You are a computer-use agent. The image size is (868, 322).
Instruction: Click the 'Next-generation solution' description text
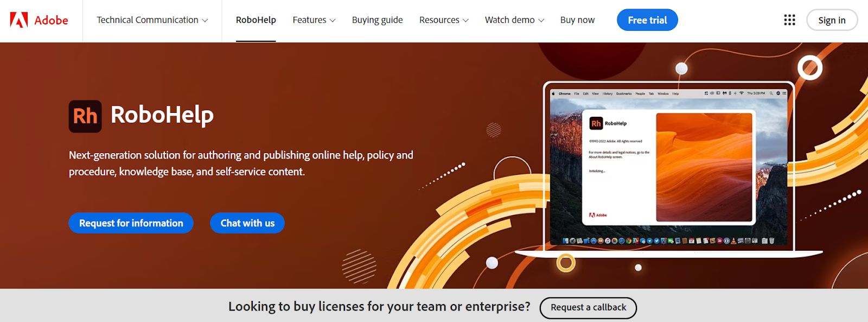(x=241, y=163)
